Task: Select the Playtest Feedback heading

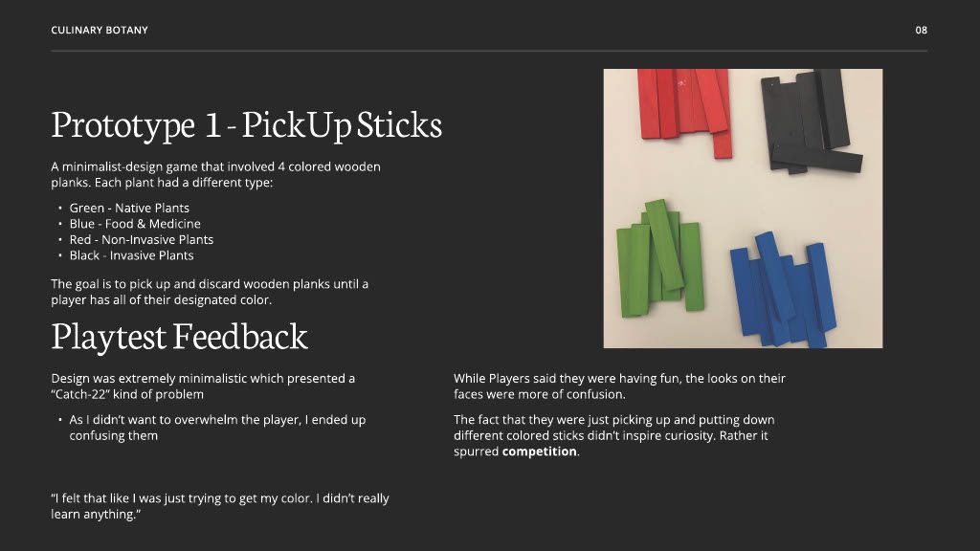Action: [179, 337]
